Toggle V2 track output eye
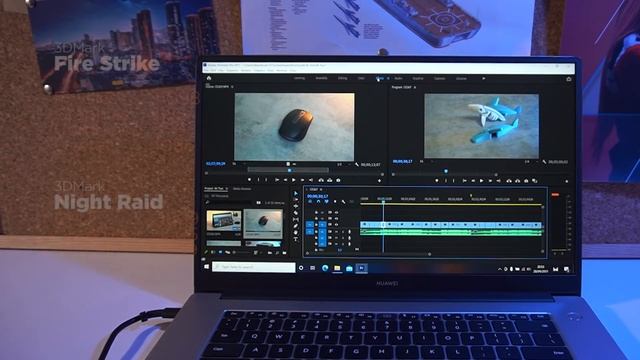This screenshot has width=640, height=360. (x=336, y=218)
